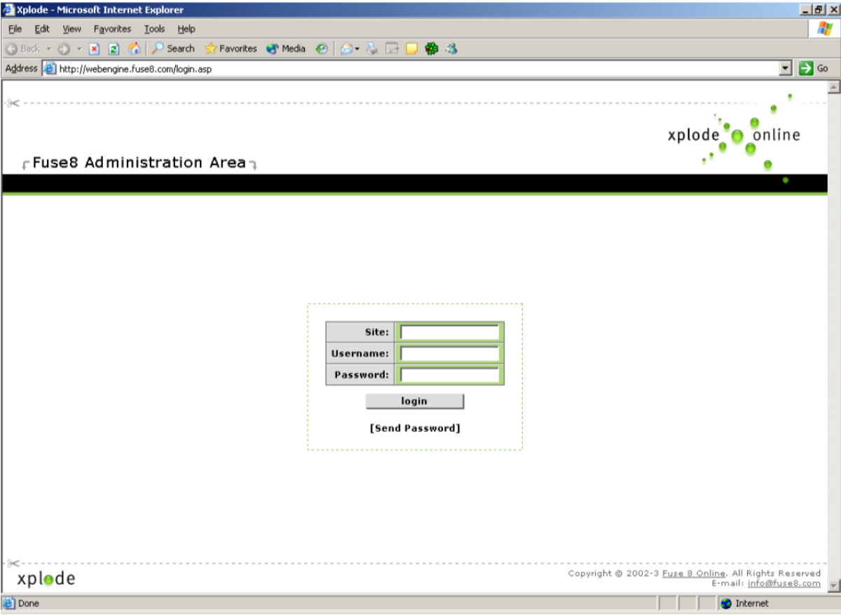Click the xplode footer logo
This screenshot has height=616, width=841.
click(x=46, y=579)
